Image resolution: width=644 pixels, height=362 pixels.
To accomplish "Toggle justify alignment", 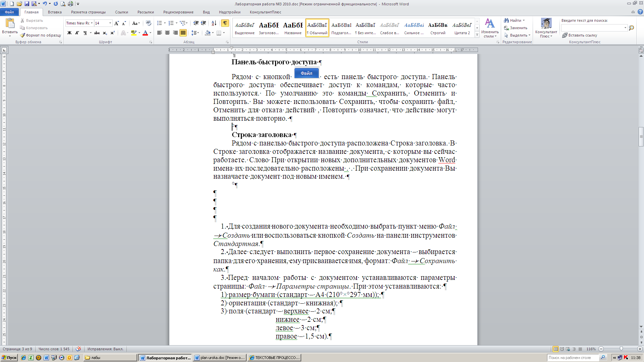I will [183, 33].
